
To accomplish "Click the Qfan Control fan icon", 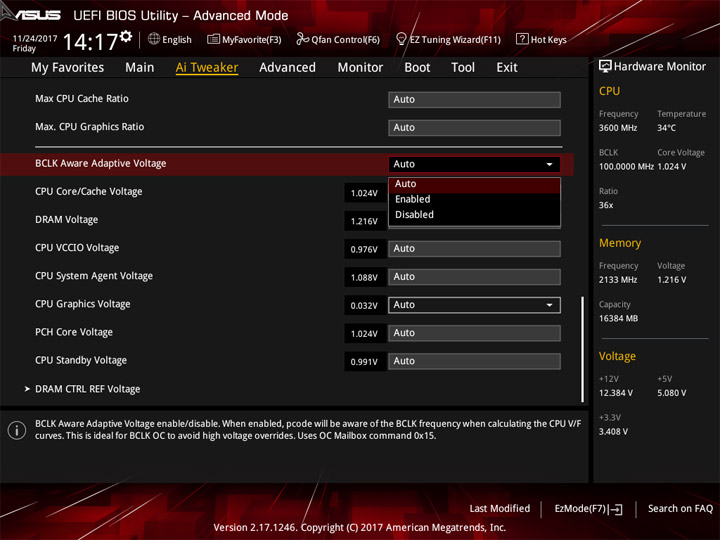I will 302,39.
